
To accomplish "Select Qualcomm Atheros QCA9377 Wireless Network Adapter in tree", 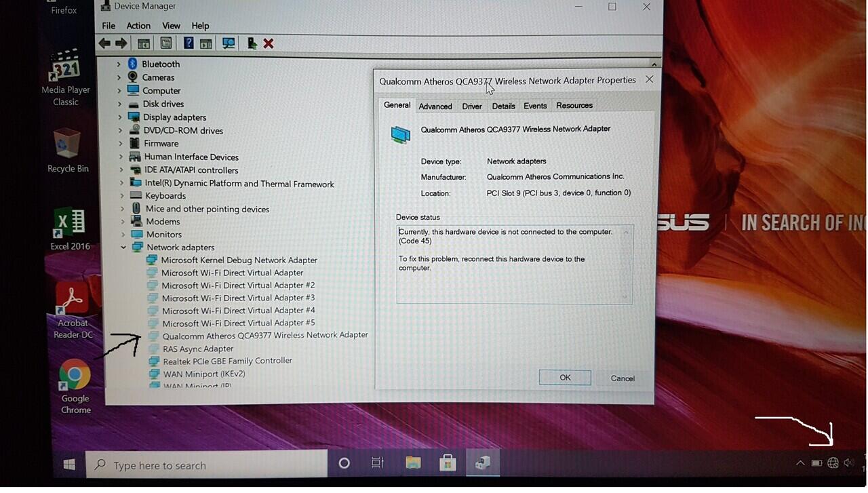I will coord(265,335).
